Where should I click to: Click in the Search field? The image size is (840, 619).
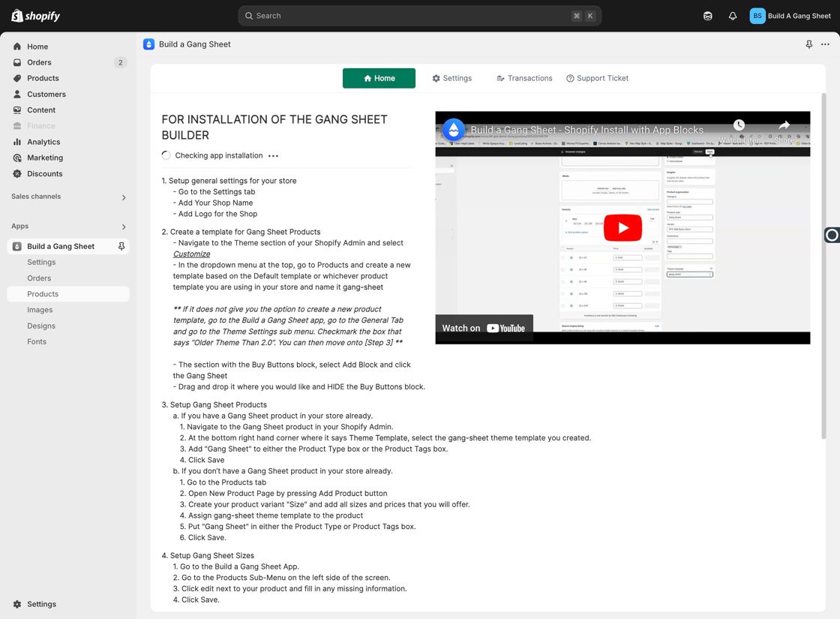[x=419, y=16]
